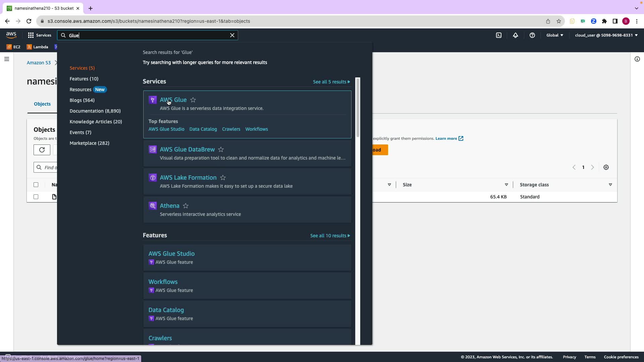Open the notifications bell icon

(x=516, y=35)
